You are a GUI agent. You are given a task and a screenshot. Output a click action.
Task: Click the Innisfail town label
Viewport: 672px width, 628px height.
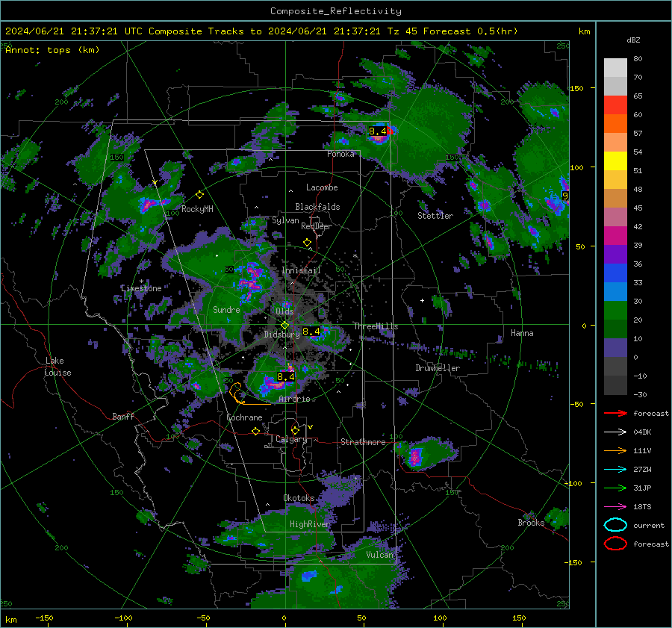pyautogui.click(x=301, y=270)
